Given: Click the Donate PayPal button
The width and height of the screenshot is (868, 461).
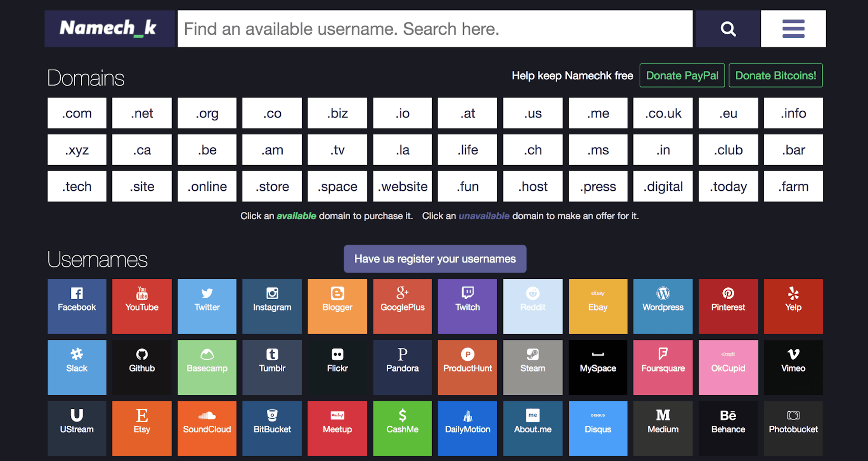Looking at the screenshot, I should tap(682, 76).
